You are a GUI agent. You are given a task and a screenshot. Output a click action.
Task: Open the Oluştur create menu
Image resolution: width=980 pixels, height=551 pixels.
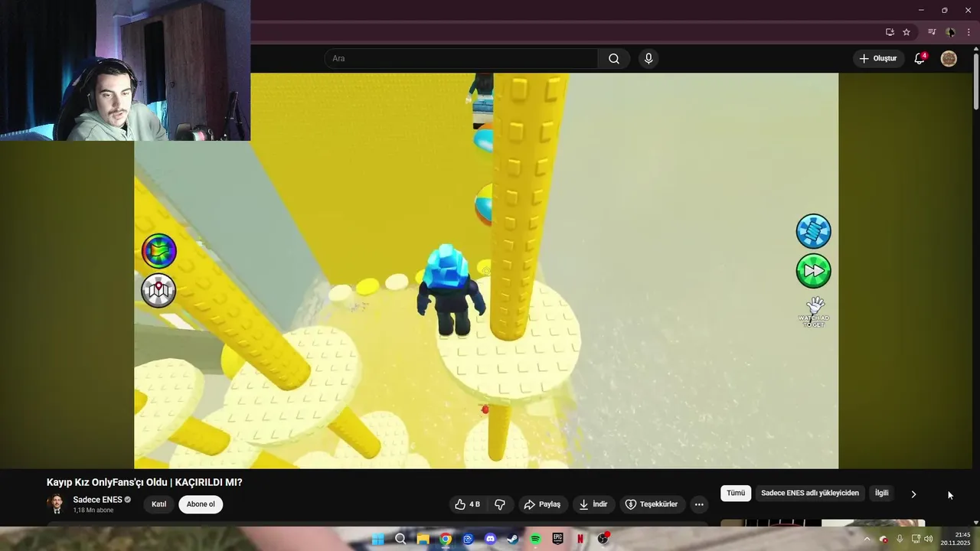tap(878, 59)
